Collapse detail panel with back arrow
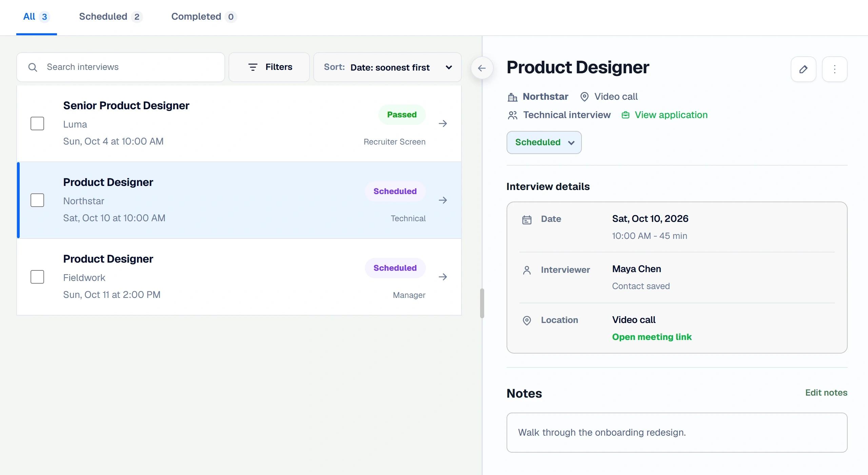The image size is (868, 475). [482, 68]
